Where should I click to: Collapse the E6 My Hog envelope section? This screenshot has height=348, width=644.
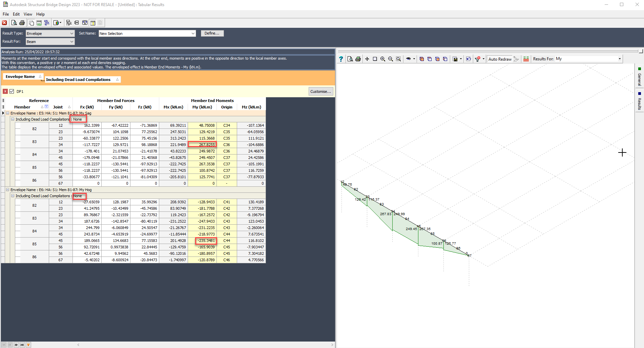click(7, 189)
